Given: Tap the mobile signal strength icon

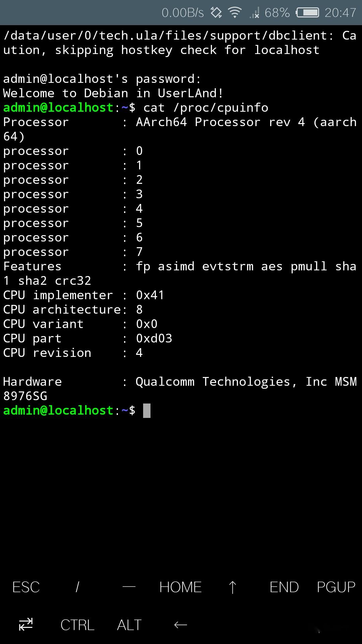Looking at the screenshot, I should click(x=254, y=13).
